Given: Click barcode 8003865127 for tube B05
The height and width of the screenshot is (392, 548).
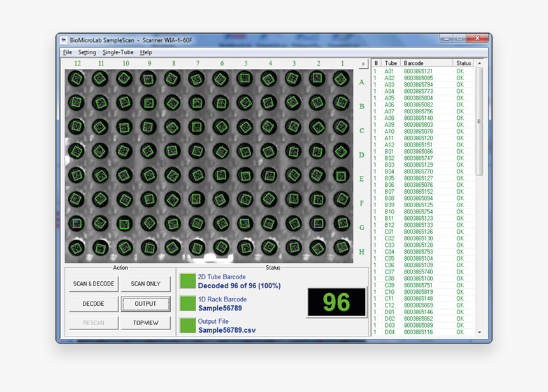Looking at the screenshot, I should pyautogui.click(x=419, y=178).
